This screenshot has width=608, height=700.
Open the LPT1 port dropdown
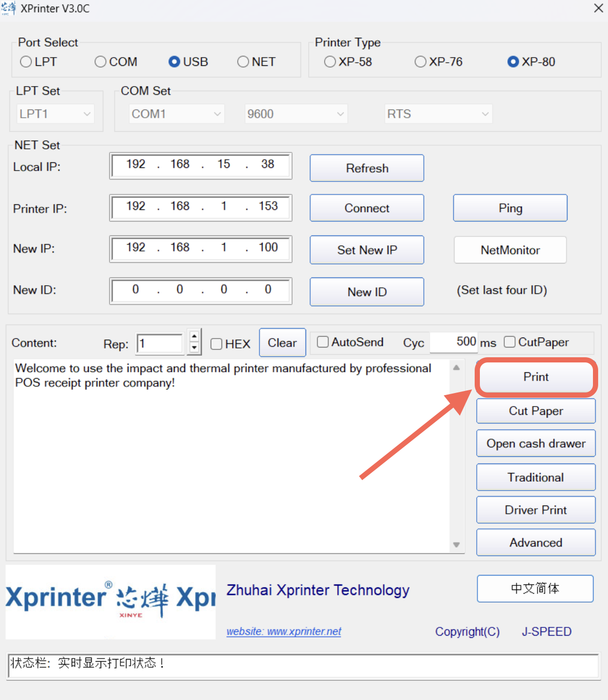[54, 114]
